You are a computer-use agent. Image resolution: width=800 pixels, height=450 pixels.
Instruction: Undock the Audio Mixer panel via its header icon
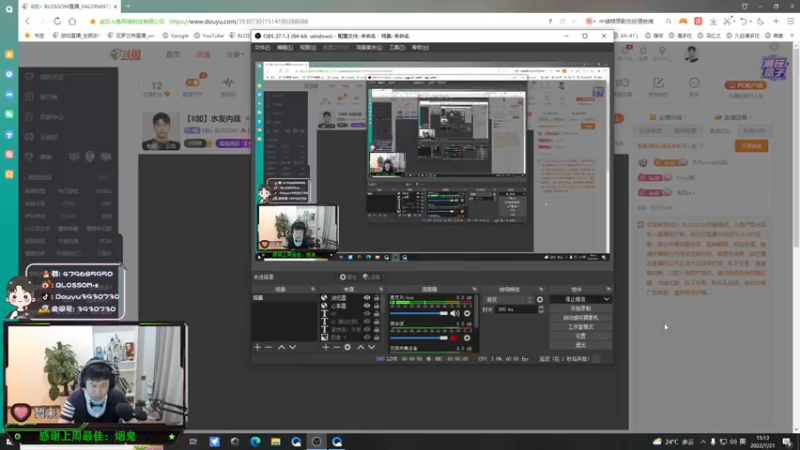[x=474, y=289]
